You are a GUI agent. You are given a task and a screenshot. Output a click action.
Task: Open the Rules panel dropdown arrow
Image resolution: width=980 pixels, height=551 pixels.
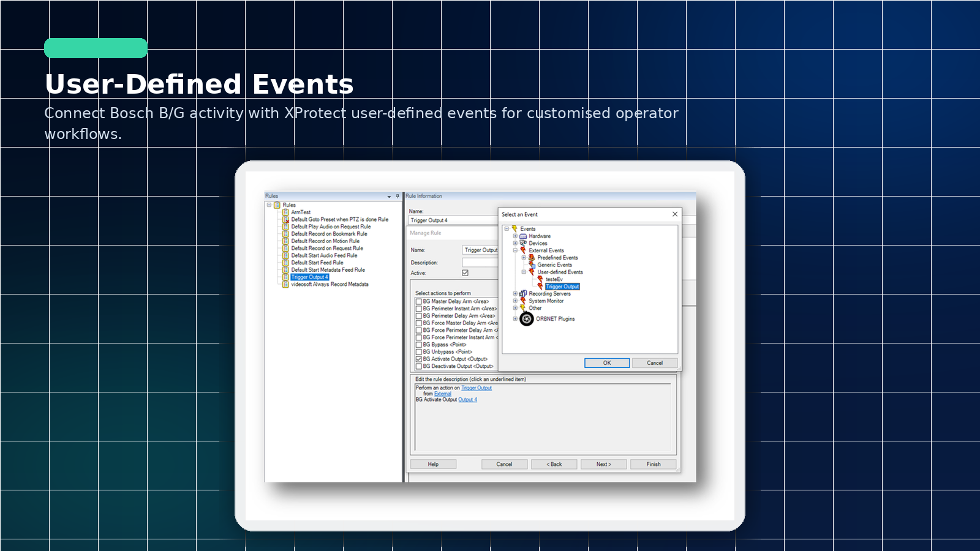(x=389, y=197)
